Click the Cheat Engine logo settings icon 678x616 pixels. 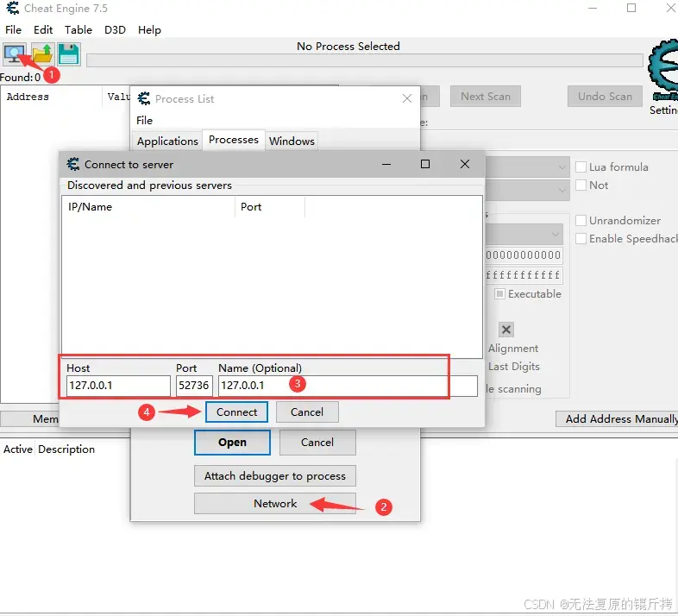[x=663, y=72]
